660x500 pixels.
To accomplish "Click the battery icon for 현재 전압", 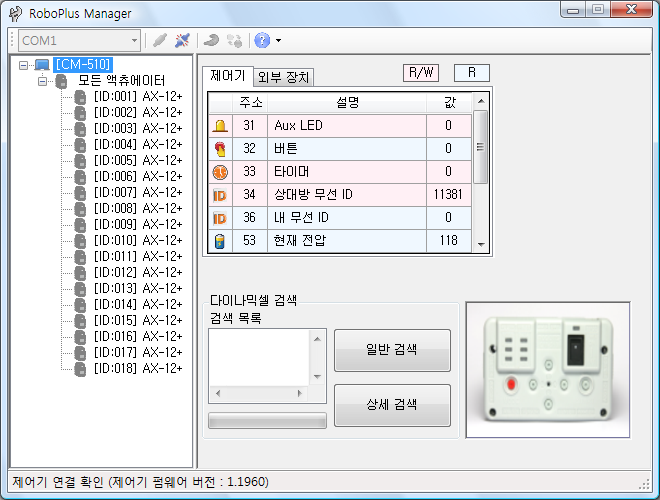I will coord(220,241).
